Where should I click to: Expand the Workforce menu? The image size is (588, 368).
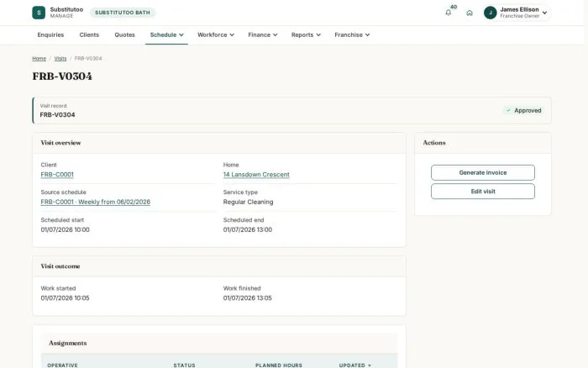216,35
